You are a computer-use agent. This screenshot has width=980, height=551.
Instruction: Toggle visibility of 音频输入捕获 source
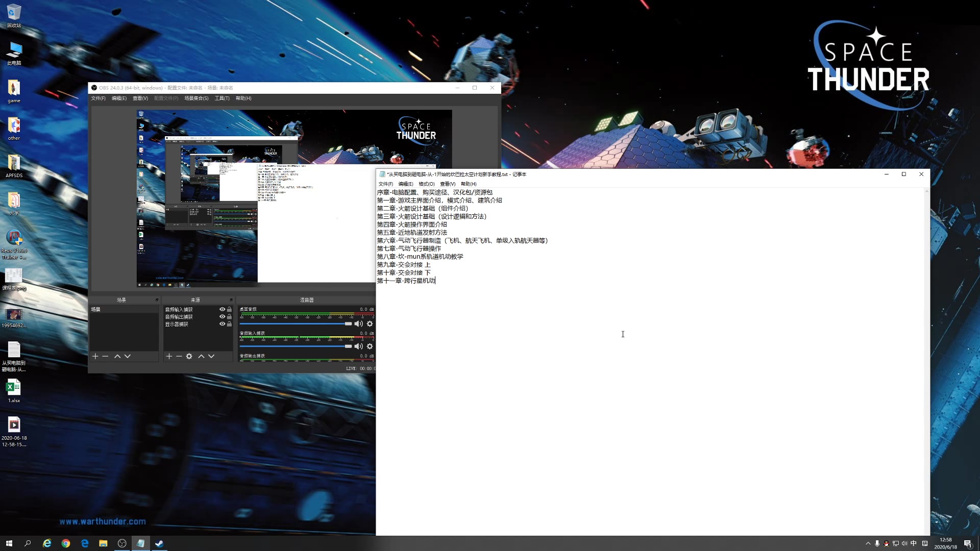222,309
